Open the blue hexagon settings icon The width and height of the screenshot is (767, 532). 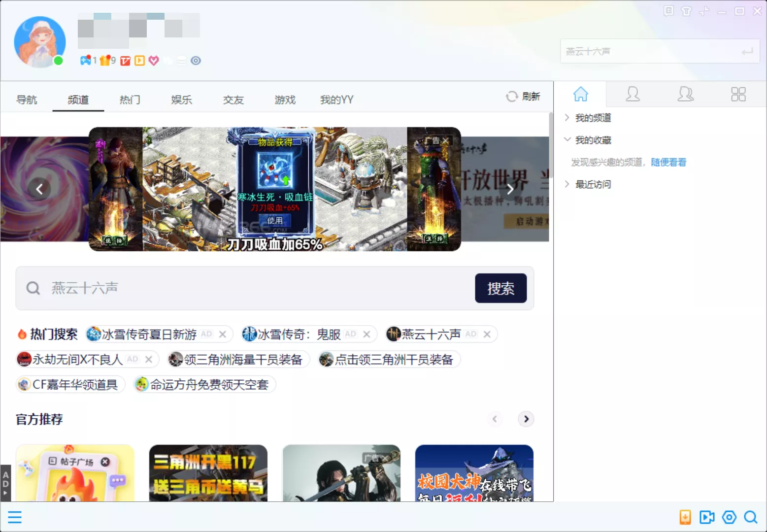(x=729, y=517)
